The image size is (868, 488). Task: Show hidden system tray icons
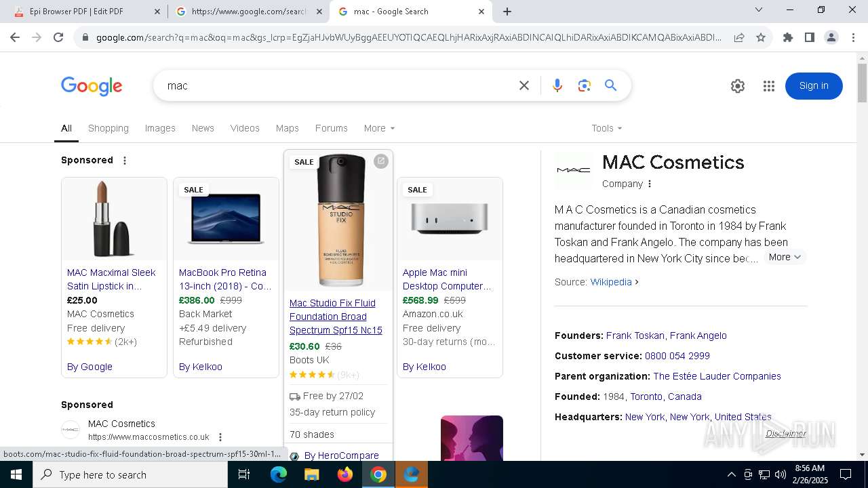(731, 474)
